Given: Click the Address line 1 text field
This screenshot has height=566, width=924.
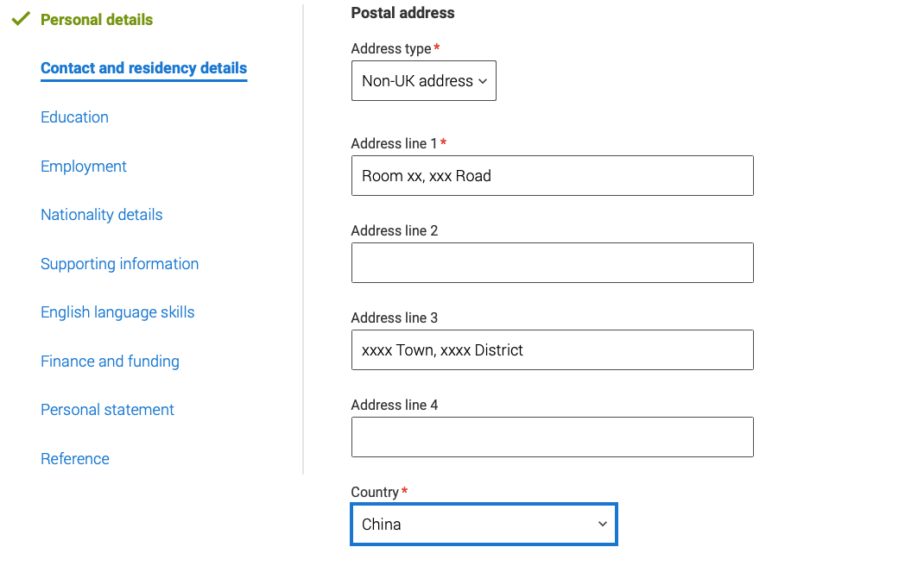Looking at the screenshot, I should coord(552,176).
